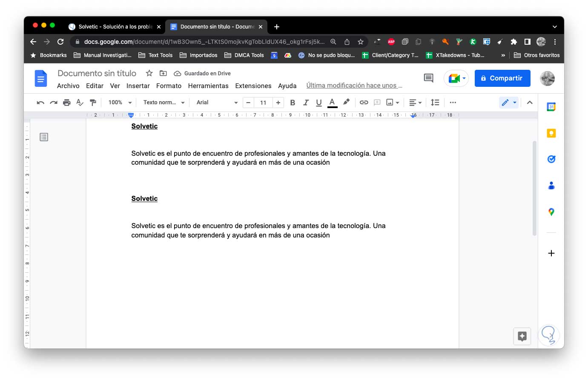This screenshot has height=380, width=588.
Task: Toggle italic formatting
Action: point(306,103)
